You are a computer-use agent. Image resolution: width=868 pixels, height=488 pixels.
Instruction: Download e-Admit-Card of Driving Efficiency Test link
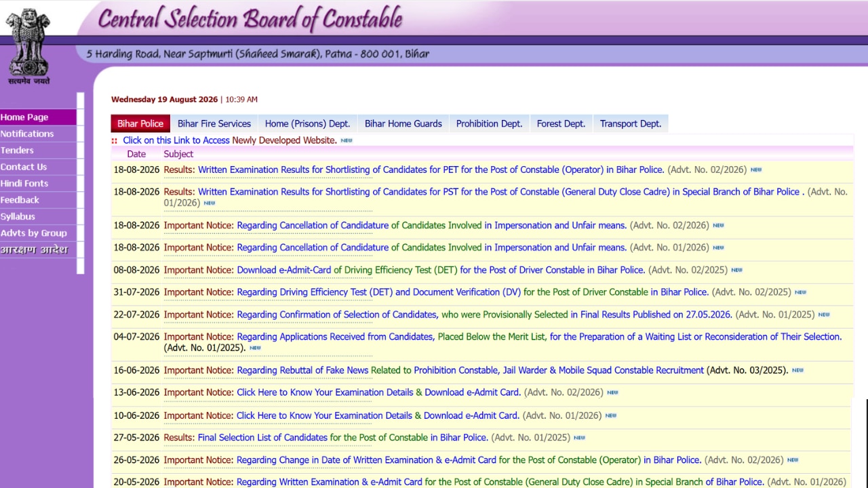(x=441, y=270)
